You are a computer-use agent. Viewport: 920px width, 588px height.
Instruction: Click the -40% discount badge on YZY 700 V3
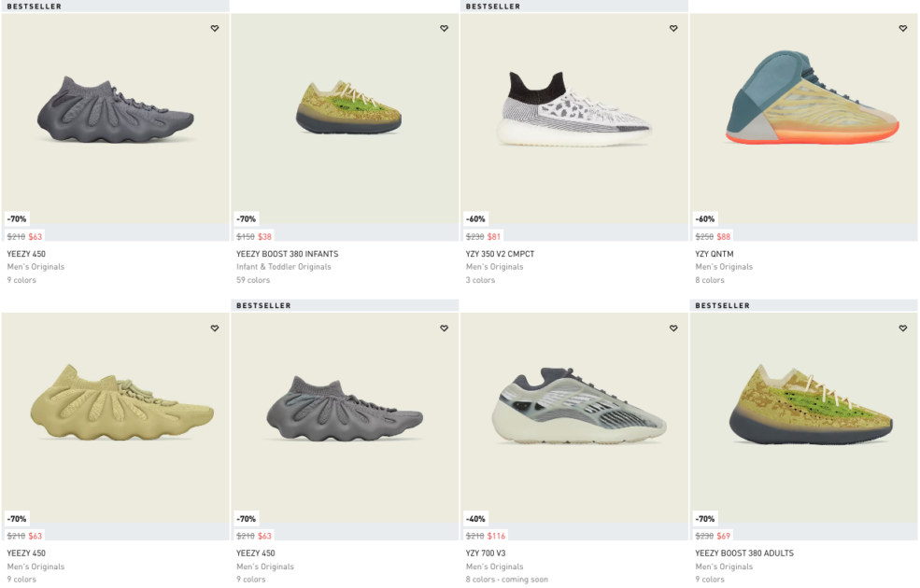[x=475, y=519]
